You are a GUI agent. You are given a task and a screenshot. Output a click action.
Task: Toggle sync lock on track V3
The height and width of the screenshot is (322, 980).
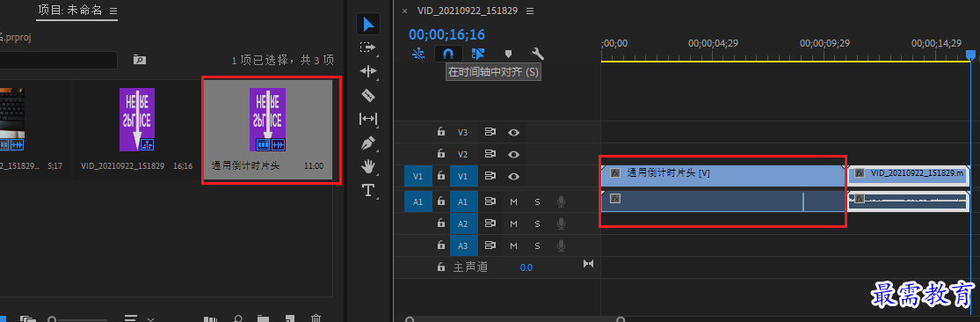click(x=490, y=132)
